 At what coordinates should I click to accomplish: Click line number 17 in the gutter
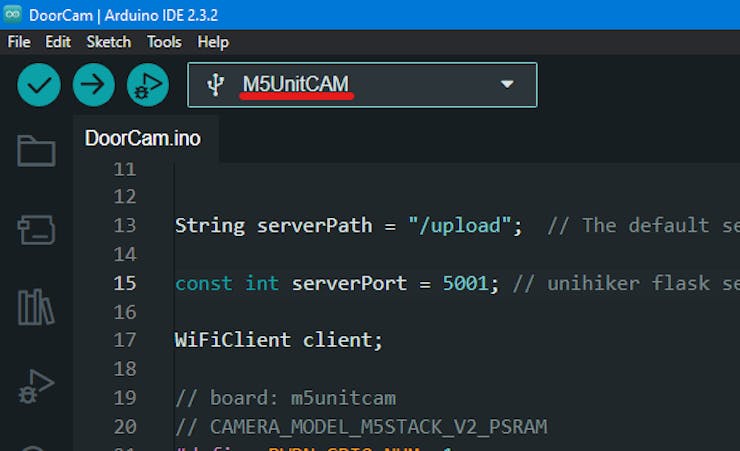(125, 340)
